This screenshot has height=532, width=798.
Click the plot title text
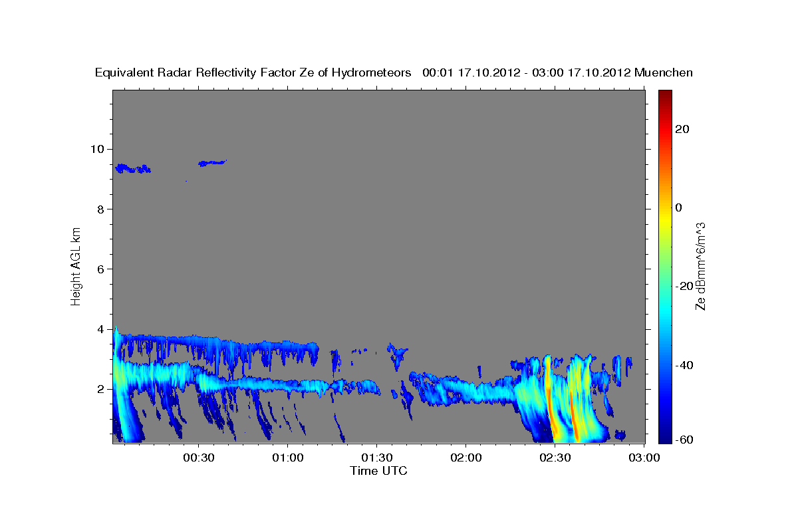tap(394, 72)
